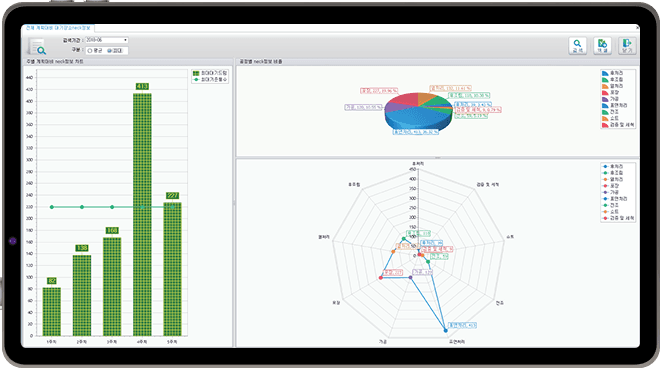Close the tab with the small x at top-right

(637, 28)
